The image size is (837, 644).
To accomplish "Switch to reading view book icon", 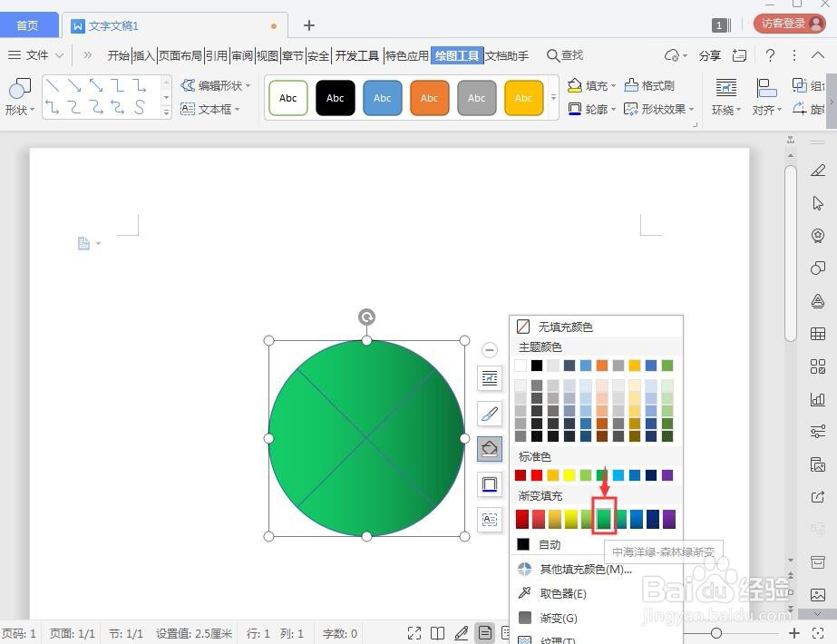I will [438, 633].
